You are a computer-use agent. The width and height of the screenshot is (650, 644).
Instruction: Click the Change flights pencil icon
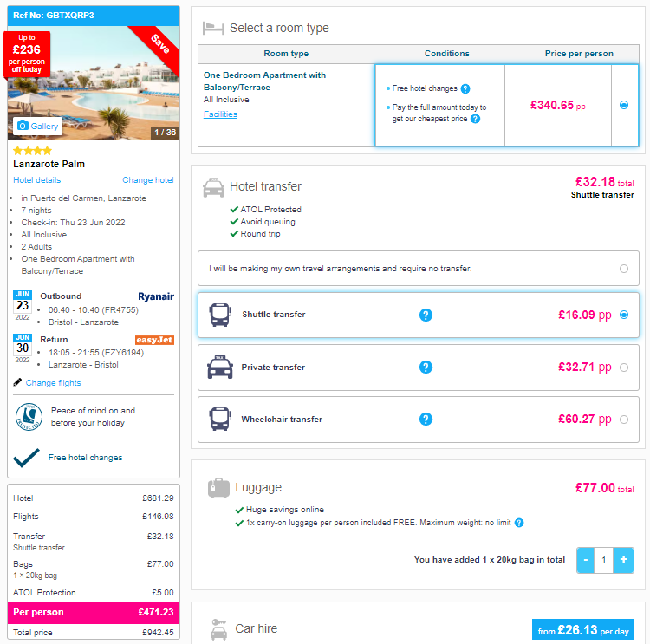(x=17, y=382)
